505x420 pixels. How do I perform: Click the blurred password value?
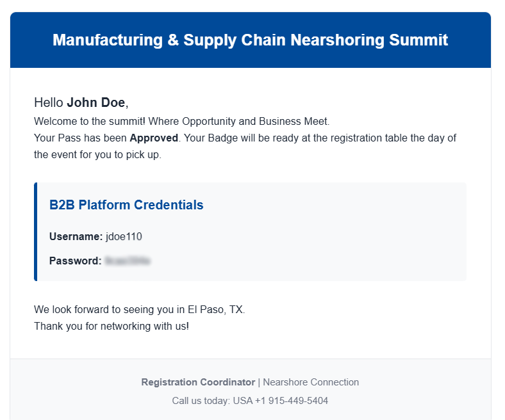(128, 261)
